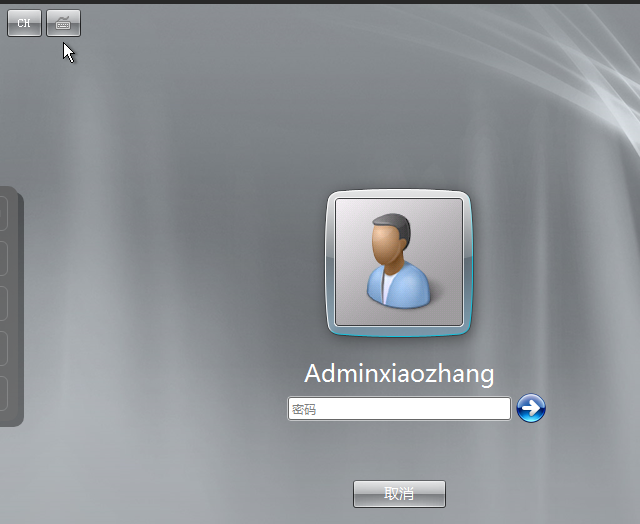This screenshot has height=524, width=640.
Task: Place the cursor in the password box
Action: coord(399,409)
